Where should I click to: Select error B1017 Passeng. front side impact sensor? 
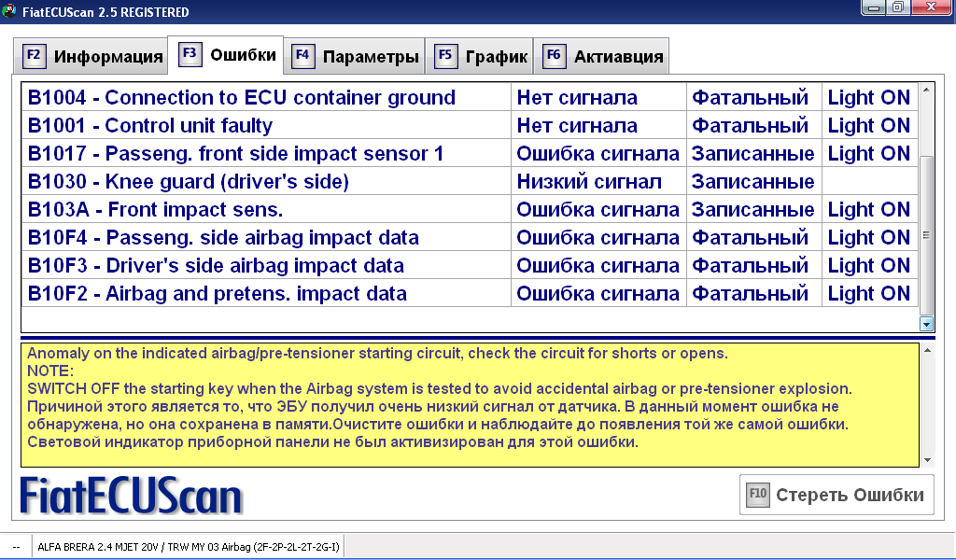click(266, 154)
